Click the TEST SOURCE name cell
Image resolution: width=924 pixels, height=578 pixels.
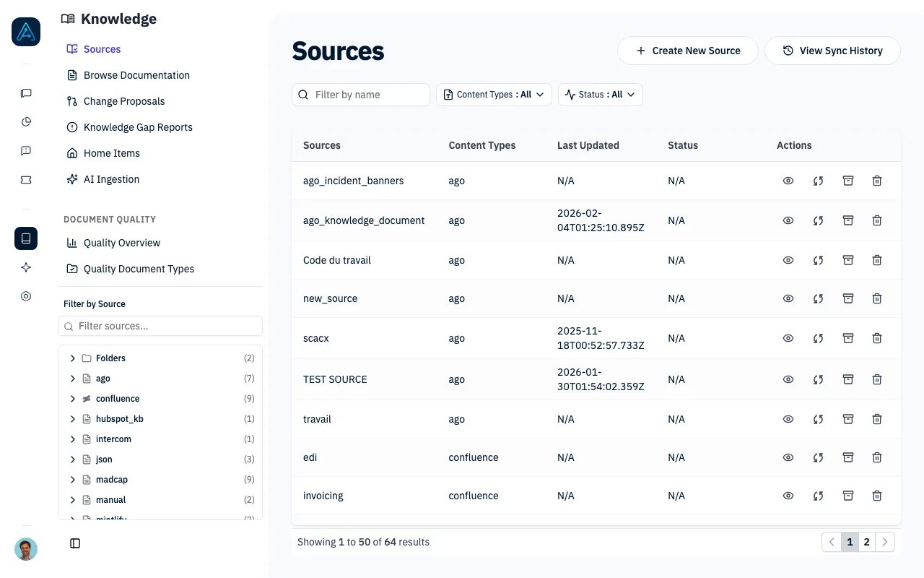click(335, 379)
